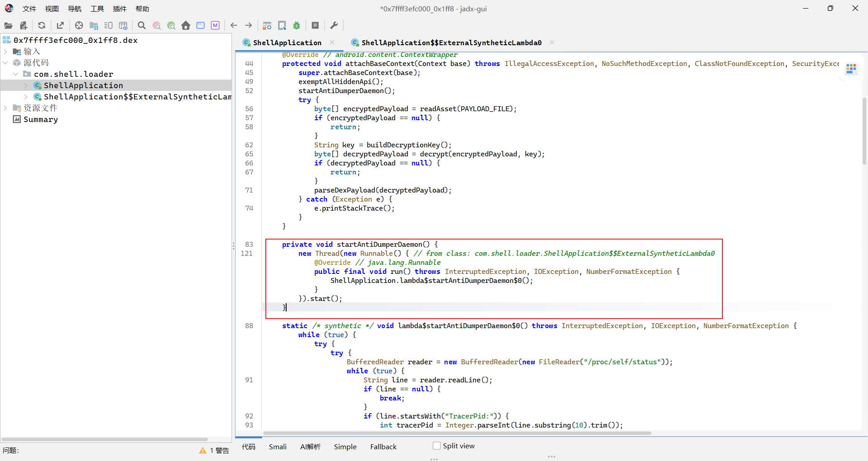Open the debugger bug icon
Screen dimensions: 868x461
pos(297,26)
